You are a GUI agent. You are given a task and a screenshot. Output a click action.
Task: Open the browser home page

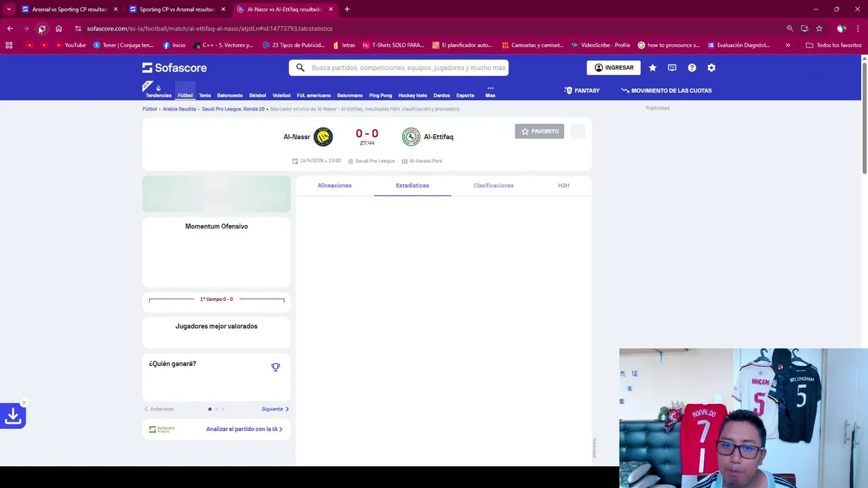coord(59,28)
